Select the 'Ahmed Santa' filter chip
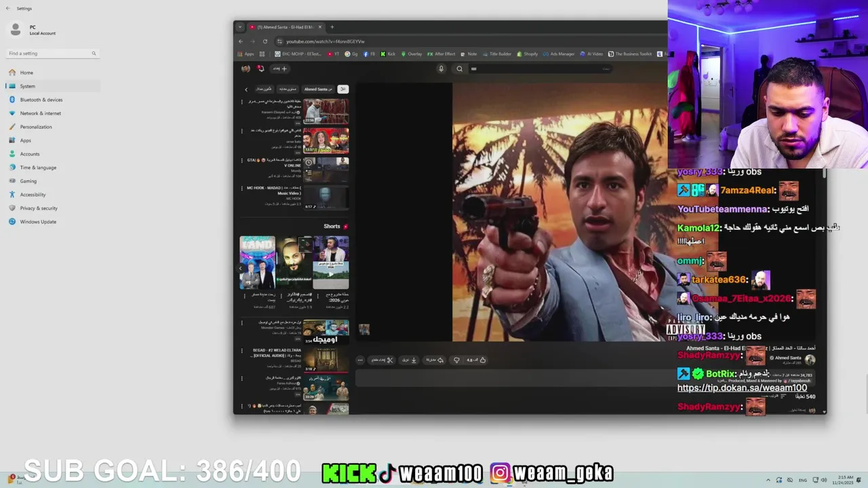The width and height of the screenshot is (868, 488). click(x=317, y=89)
